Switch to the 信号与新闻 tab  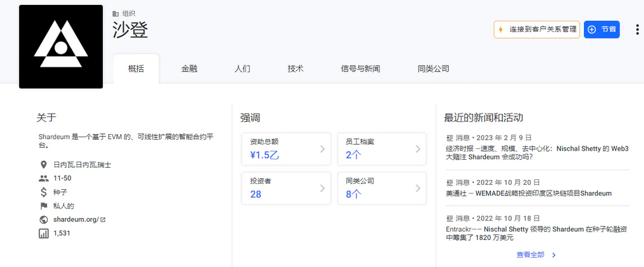pos(361,69)
